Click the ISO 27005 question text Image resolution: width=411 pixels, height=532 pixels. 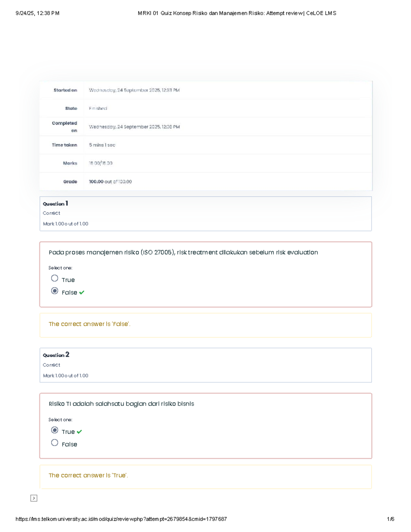pyautogui.click(x=183, y=252)
